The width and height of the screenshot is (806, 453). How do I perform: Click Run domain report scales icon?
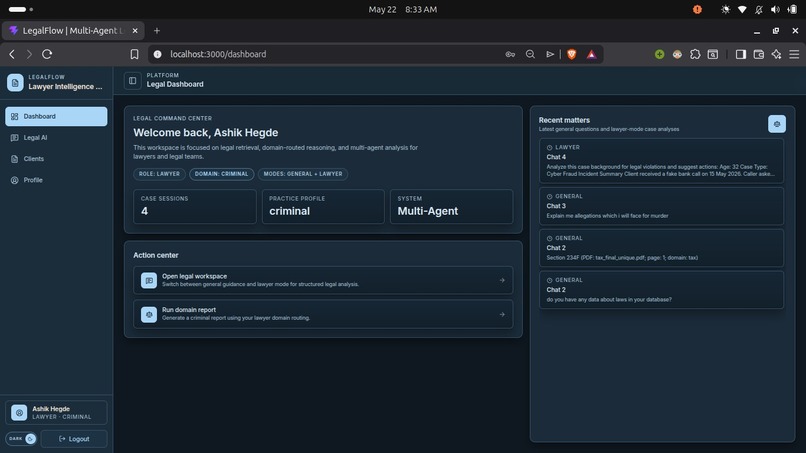149,314
